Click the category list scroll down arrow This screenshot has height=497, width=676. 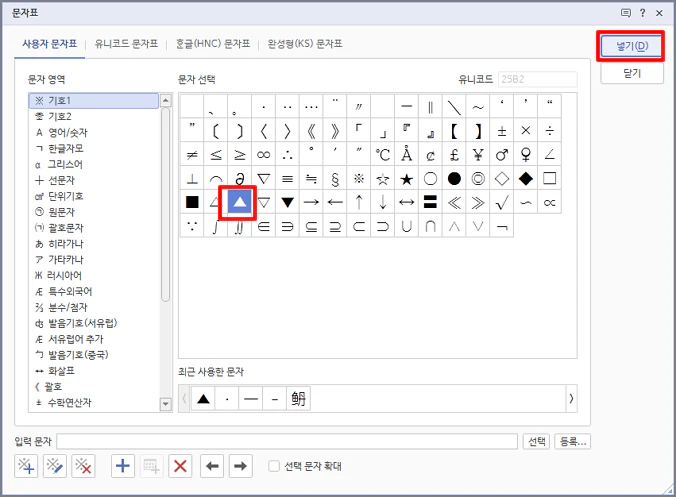click(166, 404)
